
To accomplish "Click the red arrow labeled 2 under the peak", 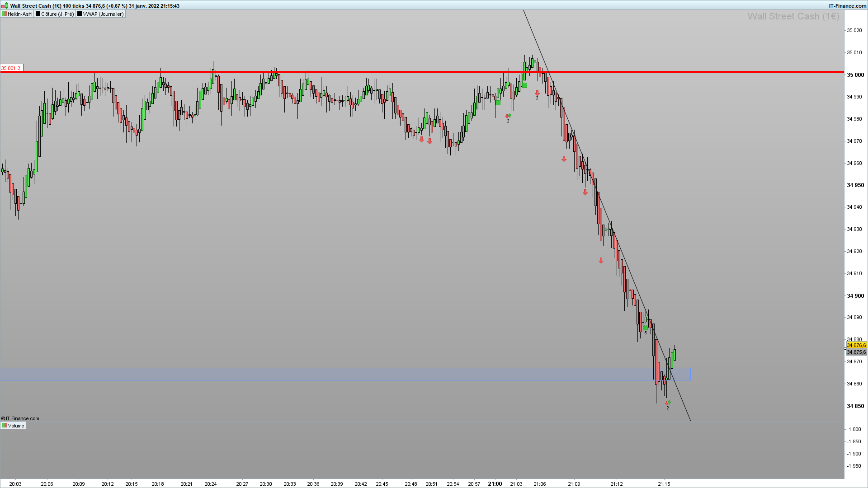I will point(537,93).
